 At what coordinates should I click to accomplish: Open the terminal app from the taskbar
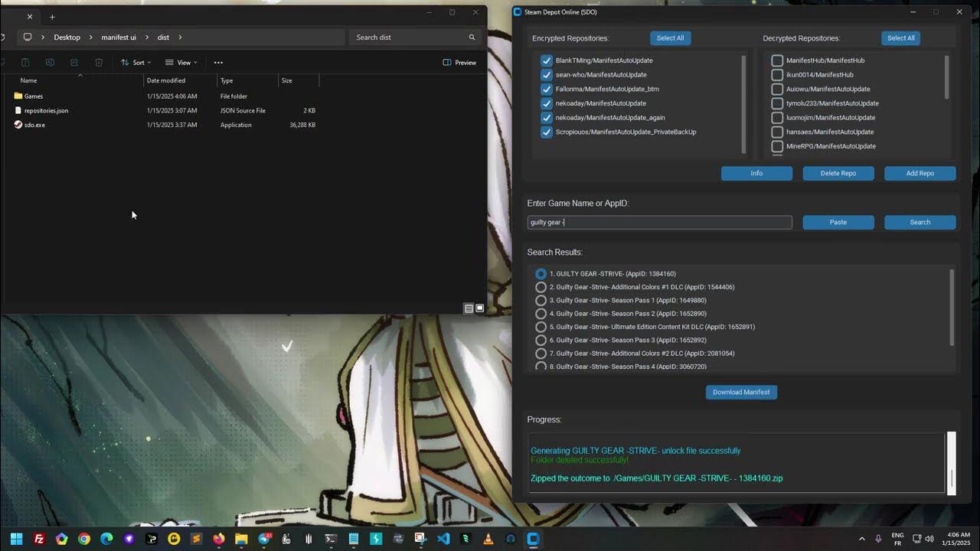331,539
